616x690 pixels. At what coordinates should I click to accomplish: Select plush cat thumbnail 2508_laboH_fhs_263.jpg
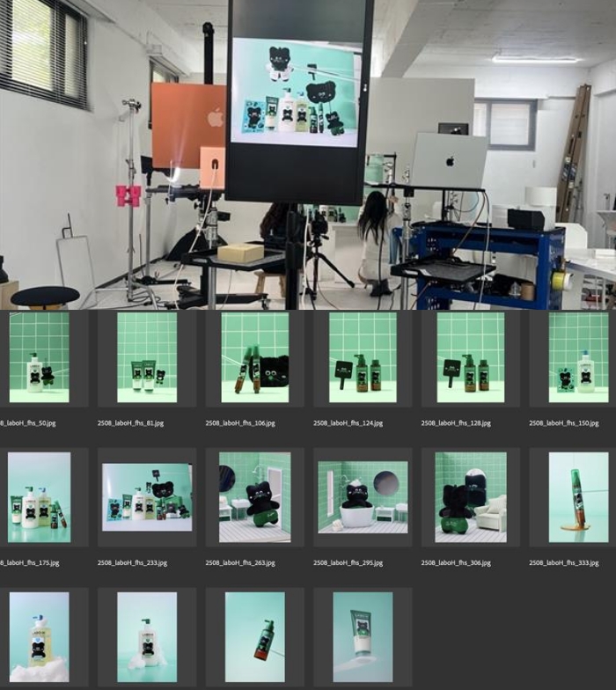(255, 497)
